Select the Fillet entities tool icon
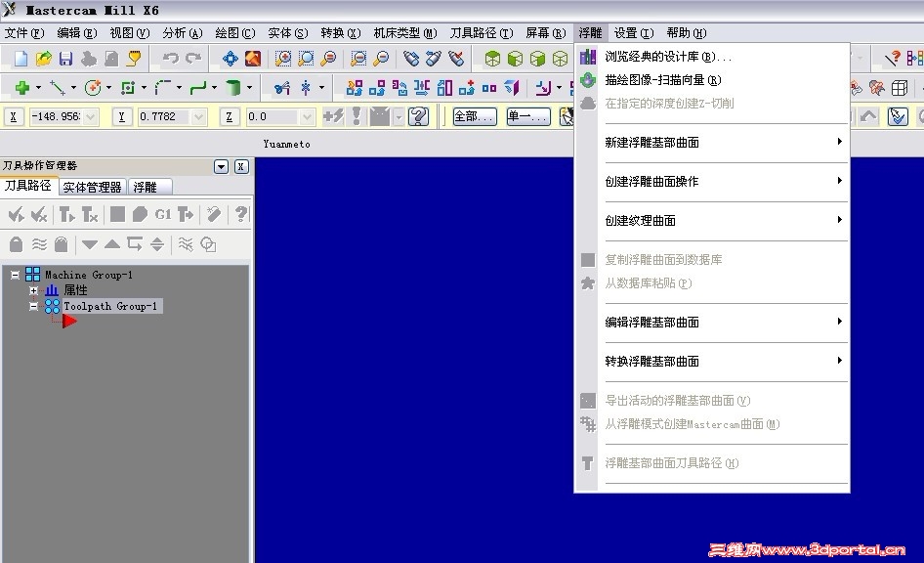This screenshot has width=924, height=563. coord(163,88)
